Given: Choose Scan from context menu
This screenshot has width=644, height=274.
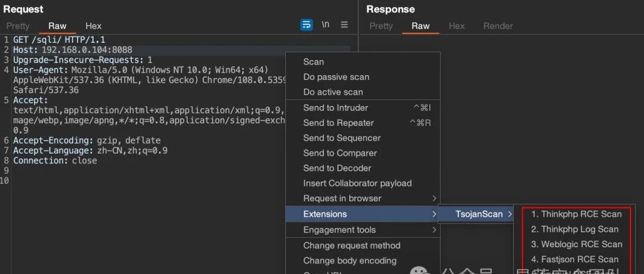Looking at the screenshot, I should 363,62.
